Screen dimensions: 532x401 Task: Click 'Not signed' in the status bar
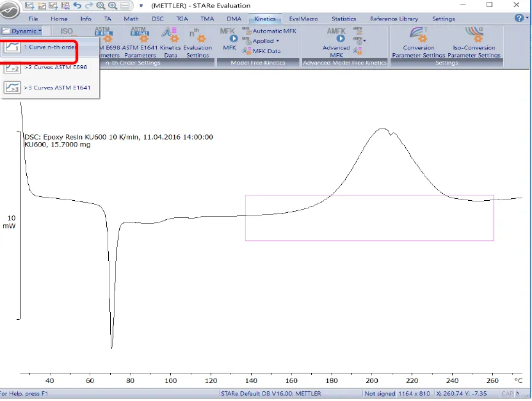click(380, 393)
